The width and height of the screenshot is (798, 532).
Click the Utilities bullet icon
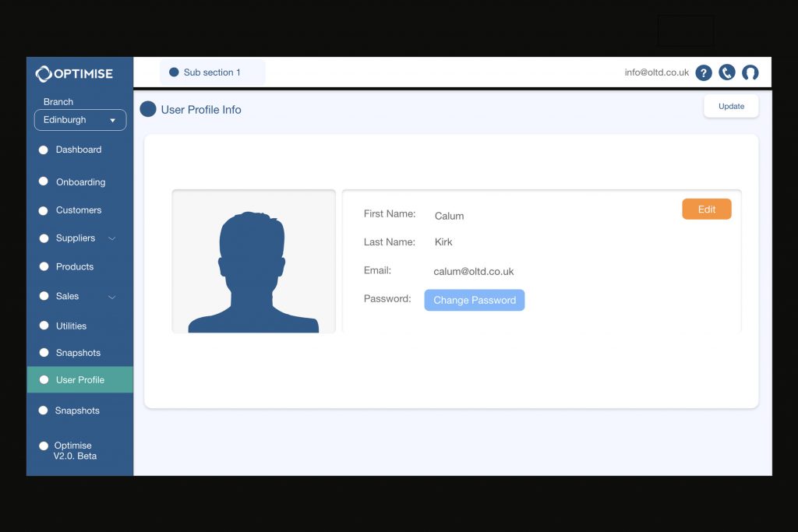[44, 326]
